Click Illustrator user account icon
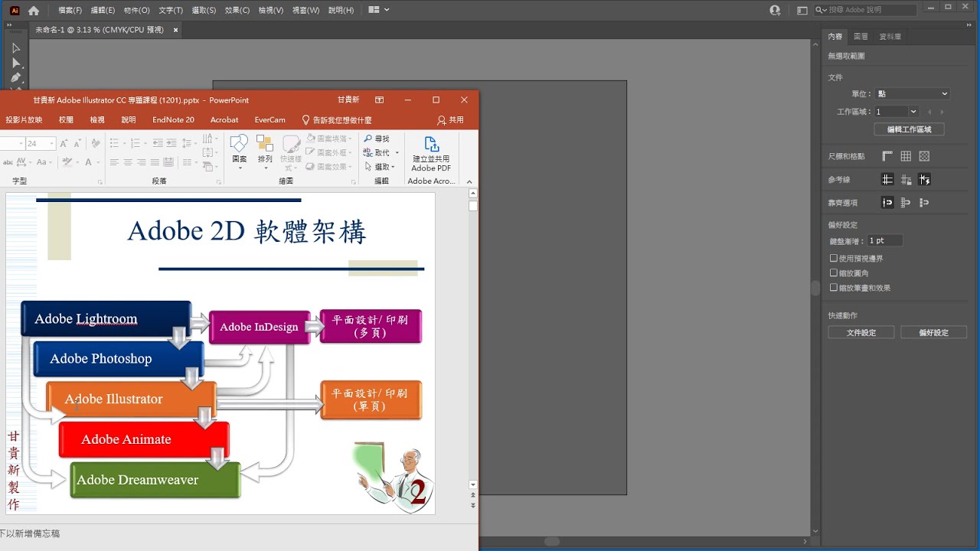 point(775,11)
